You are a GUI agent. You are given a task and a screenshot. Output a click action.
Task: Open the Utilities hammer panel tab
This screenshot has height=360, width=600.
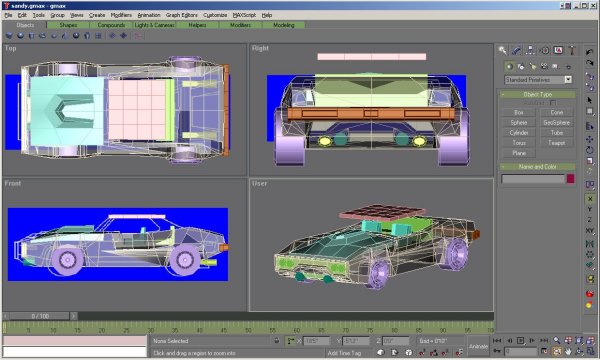(572, 50)
